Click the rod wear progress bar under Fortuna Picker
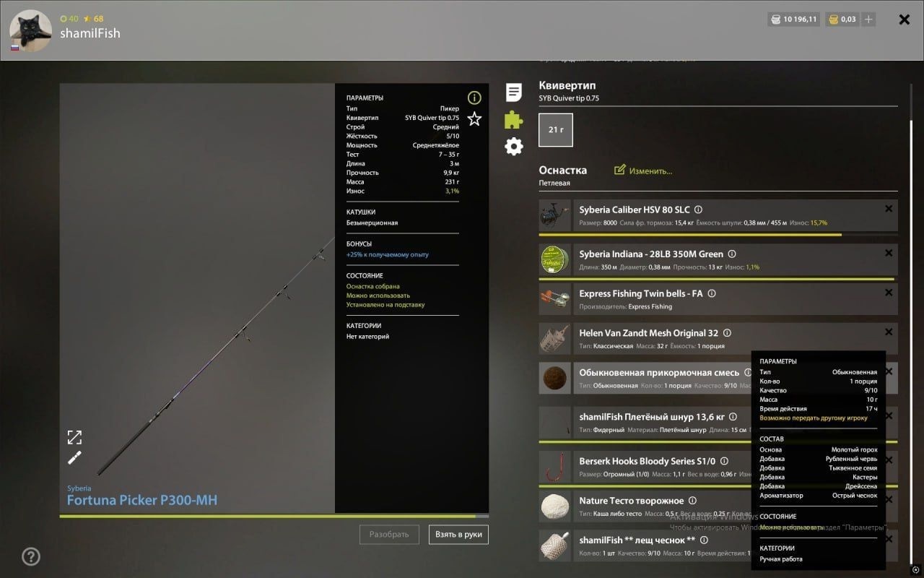 pyautogui.click(x=274, y=516)
